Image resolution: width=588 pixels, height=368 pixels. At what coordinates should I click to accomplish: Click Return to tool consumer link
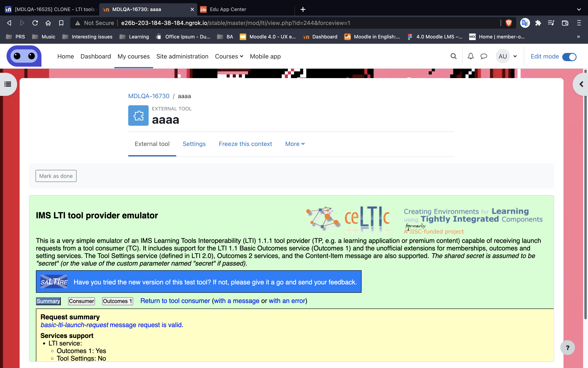click(x=175, y=301)
